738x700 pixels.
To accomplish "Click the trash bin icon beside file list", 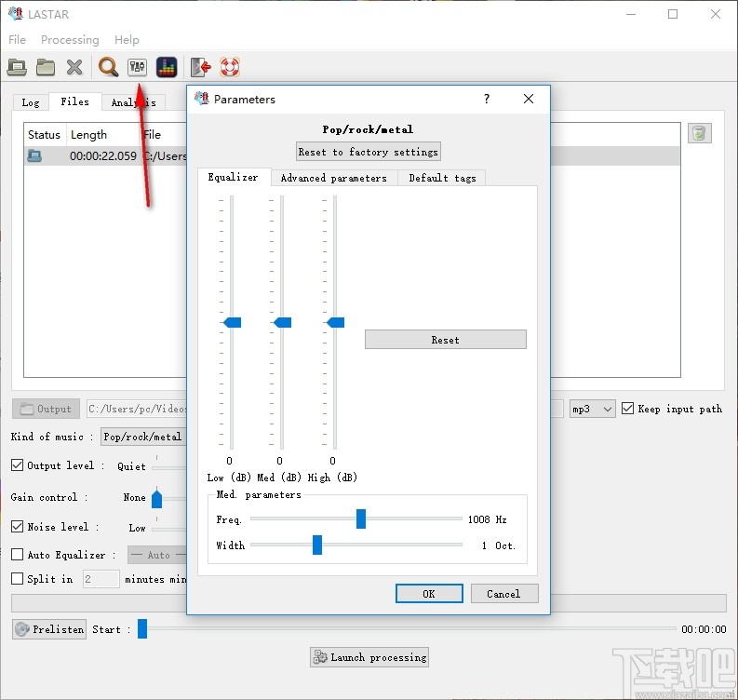I will [x=700, y=133].
